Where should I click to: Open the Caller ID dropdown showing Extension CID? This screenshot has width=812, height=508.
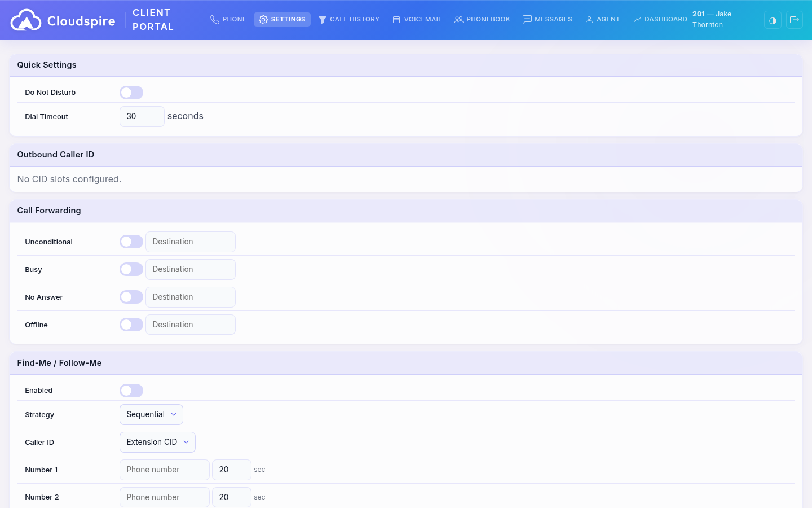(157, 442)
